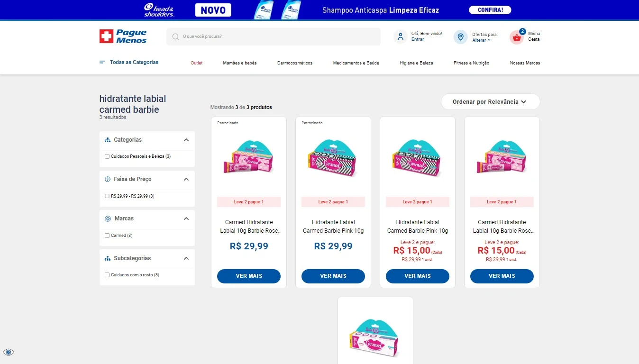The height and width of the screenshot is (364, 639).
Task: Click the Marcas badge icon
Action: click(108, 218)
